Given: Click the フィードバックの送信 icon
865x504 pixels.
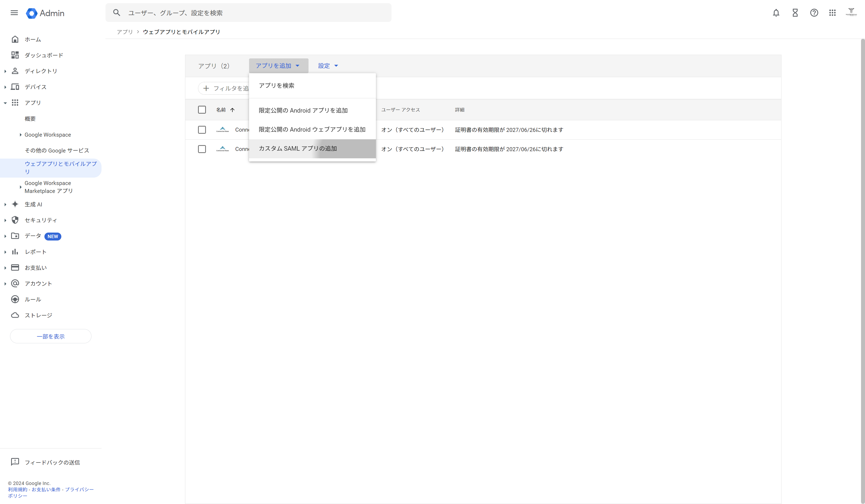Looking at the screenshot, I should pyautogui.click(x=15, y=462).
